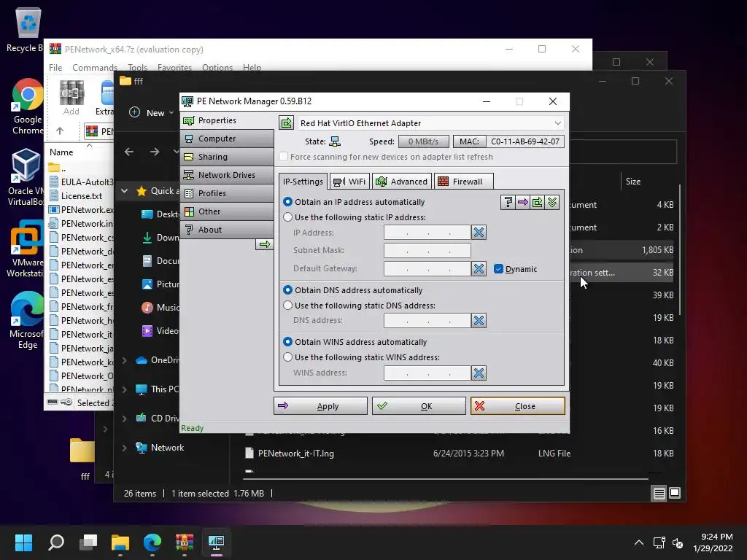Clear the DNS address field
The height and width of the screenshot is (560, 747).
coord(479,321)
